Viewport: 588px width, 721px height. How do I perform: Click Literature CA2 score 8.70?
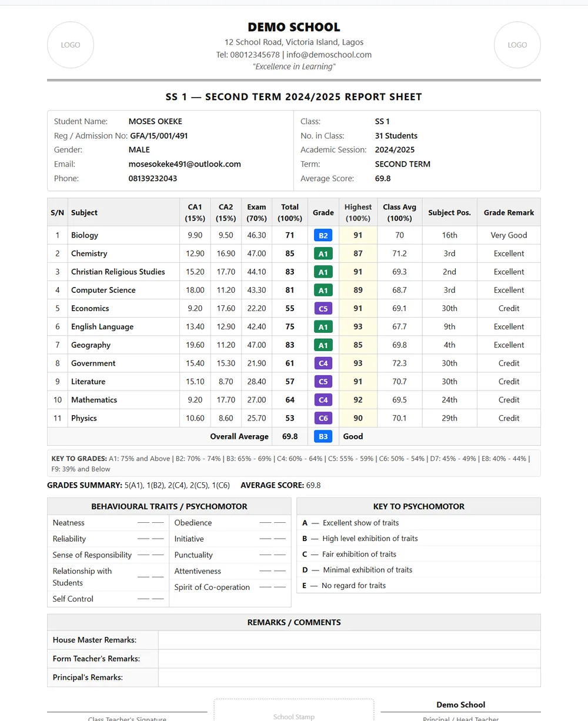(226, 381)
